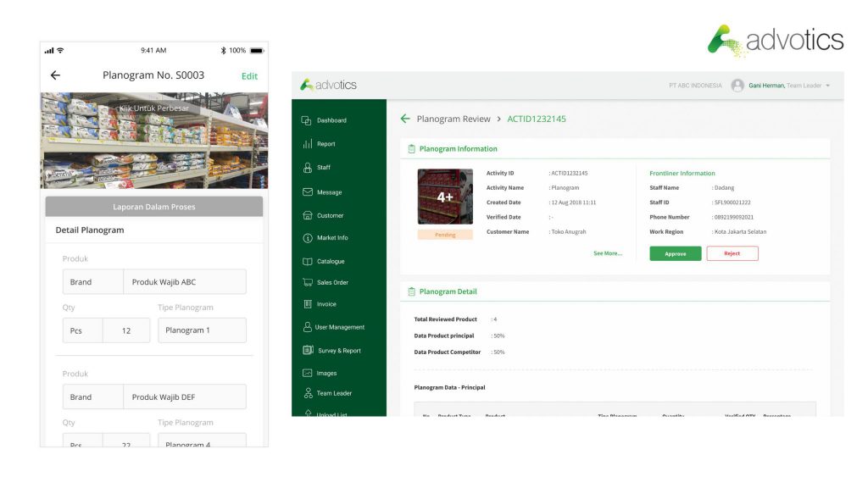Click the phone number 0892199092021
This screenshot has height=488, width=868.
[x=733, y=217]
